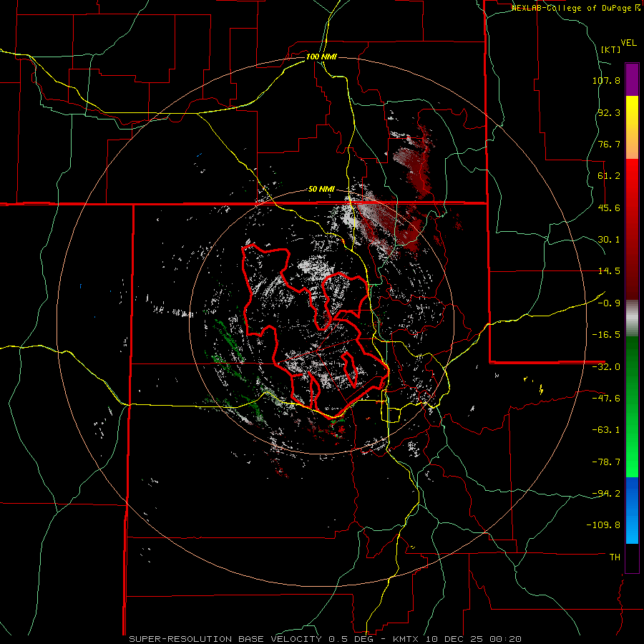644x644 pixels.
Task: Click the -0.9 velocity scale value
Action: [x=609, y=303]
